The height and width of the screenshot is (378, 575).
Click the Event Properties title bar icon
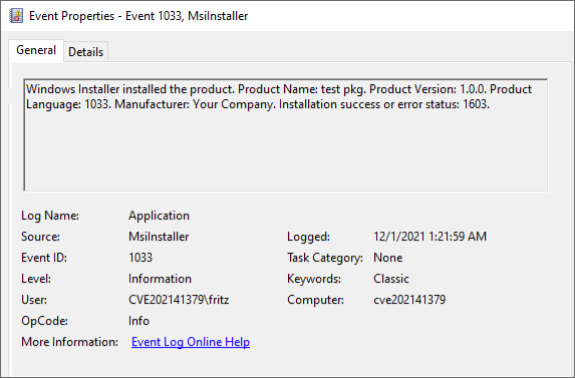pyautogui.click(x=16, y=16)
